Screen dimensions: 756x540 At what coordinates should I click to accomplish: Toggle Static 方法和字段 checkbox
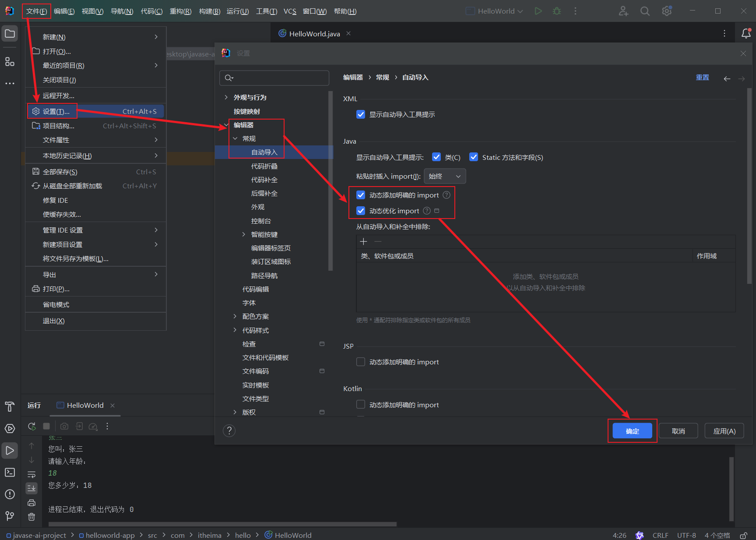[474, 157]
